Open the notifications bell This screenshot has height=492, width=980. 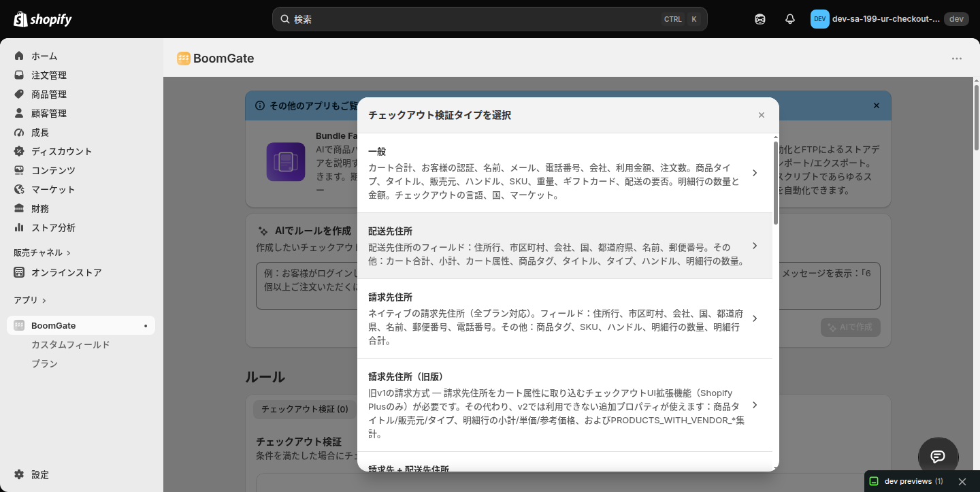(790, 19)
